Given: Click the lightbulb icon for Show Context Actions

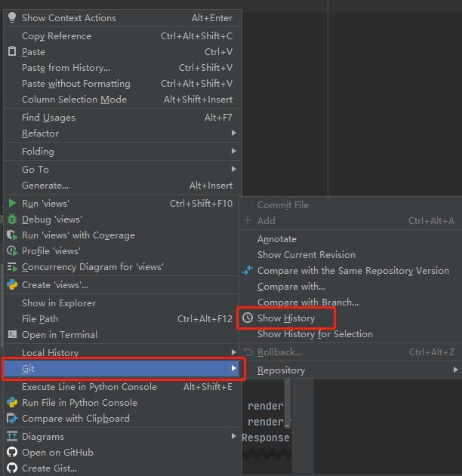Looking at the screenshot, I should pyautogui.click(x=12, y=17).
